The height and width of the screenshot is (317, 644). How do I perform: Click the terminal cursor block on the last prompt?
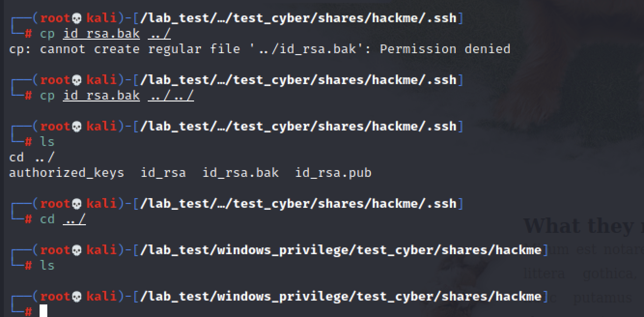43,311
